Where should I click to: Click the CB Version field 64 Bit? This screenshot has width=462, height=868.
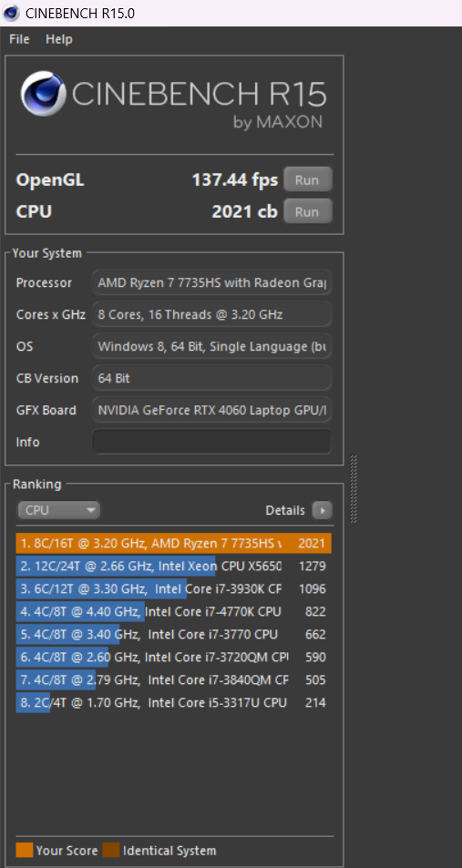[211, 379]
